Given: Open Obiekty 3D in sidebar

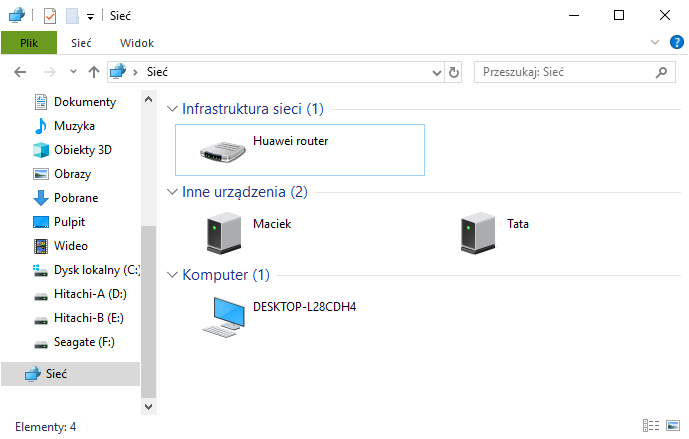Looking at the screenshot, I should 73,150.
